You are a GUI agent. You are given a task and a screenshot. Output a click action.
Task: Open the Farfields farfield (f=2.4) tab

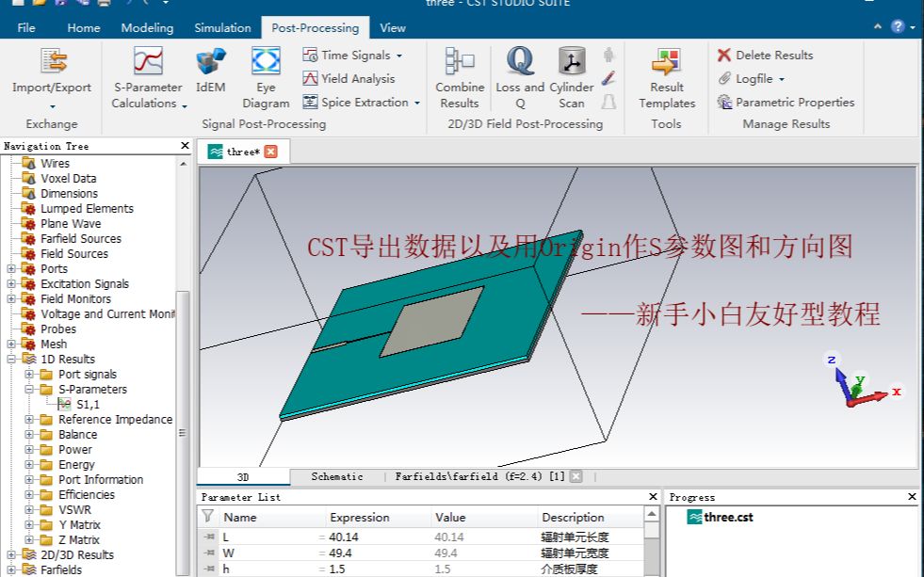click(479, 476)
